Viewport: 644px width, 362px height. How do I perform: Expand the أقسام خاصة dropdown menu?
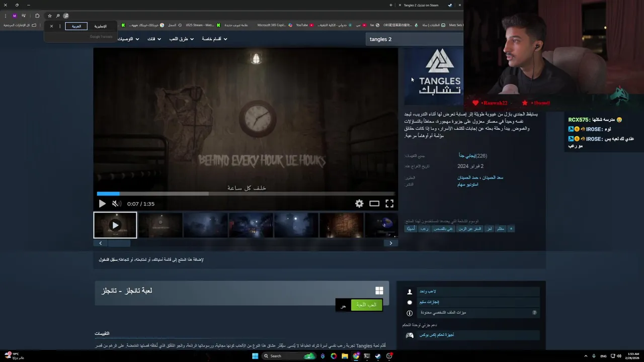pos(214,39)
